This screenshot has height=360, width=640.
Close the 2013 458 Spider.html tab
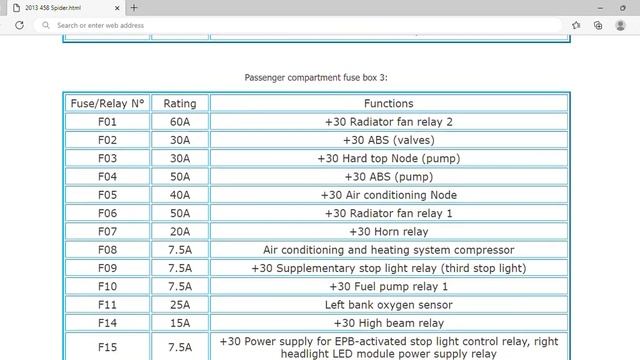pyautogui.click(x=117, y=8)
